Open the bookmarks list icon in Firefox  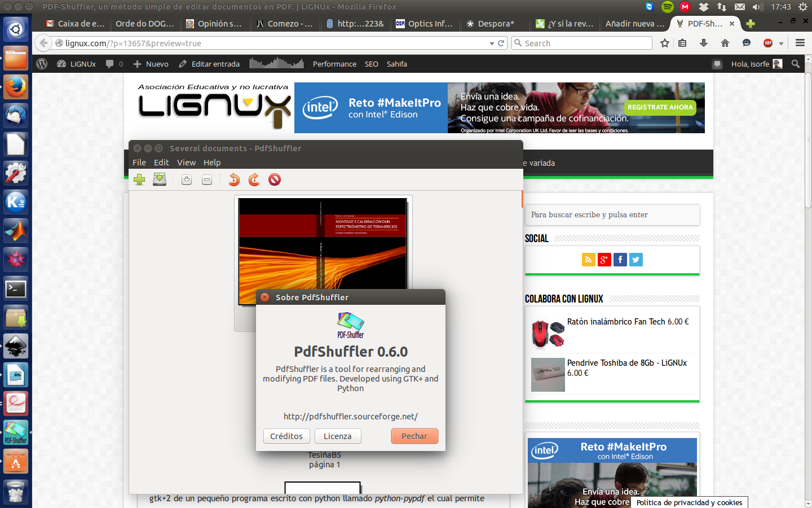[x=682, y=43]
